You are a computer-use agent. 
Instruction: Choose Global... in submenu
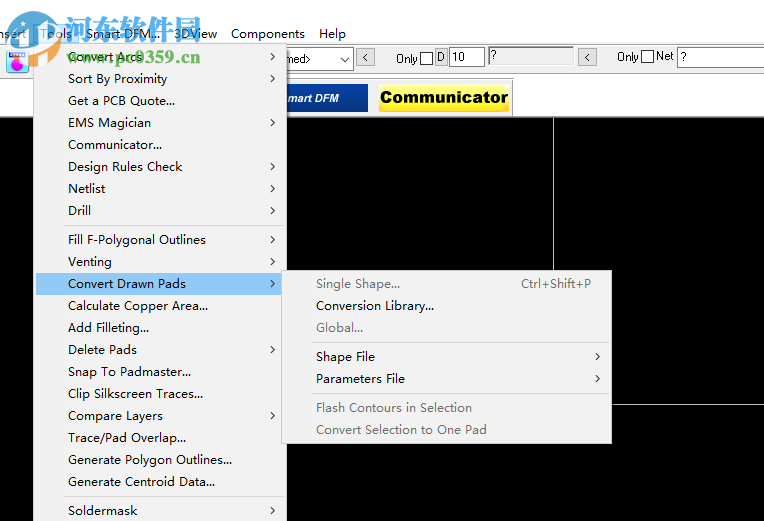click(446, 328)
